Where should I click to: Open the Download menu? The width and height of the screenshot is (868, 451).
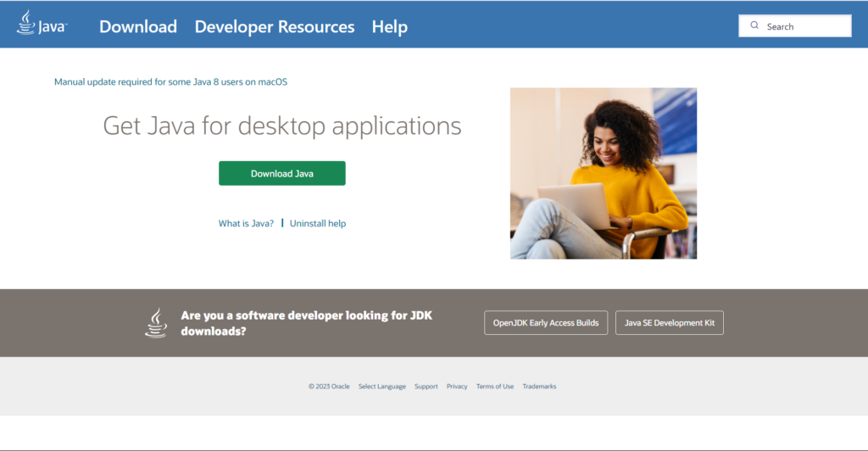(x=138, y=26)
